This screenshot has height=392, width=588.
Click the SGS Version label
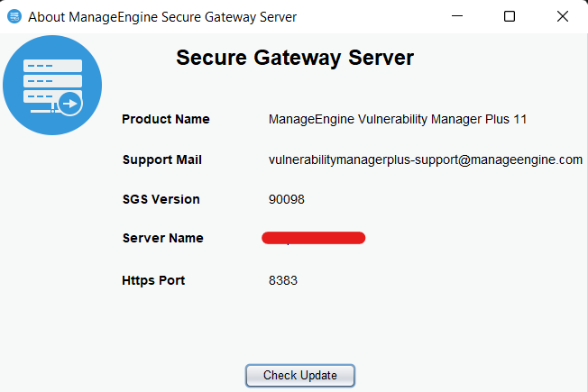tap(161, 199)
